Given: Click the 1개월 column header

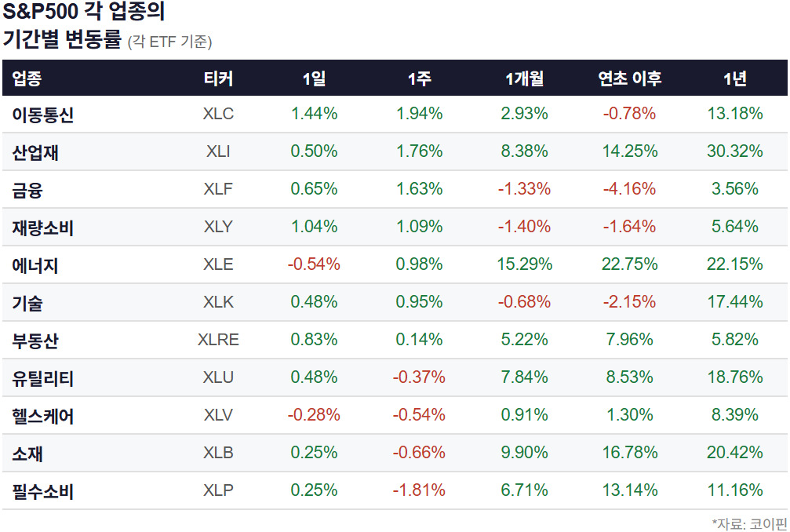Looking at the screenshot, I should coord(524,78).
